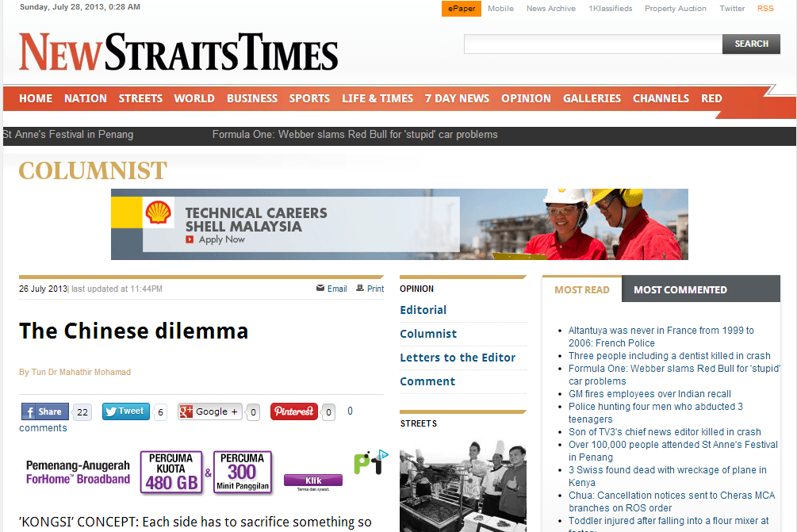Click the Email envelope icon
The image size is (797, 532).
320,288
